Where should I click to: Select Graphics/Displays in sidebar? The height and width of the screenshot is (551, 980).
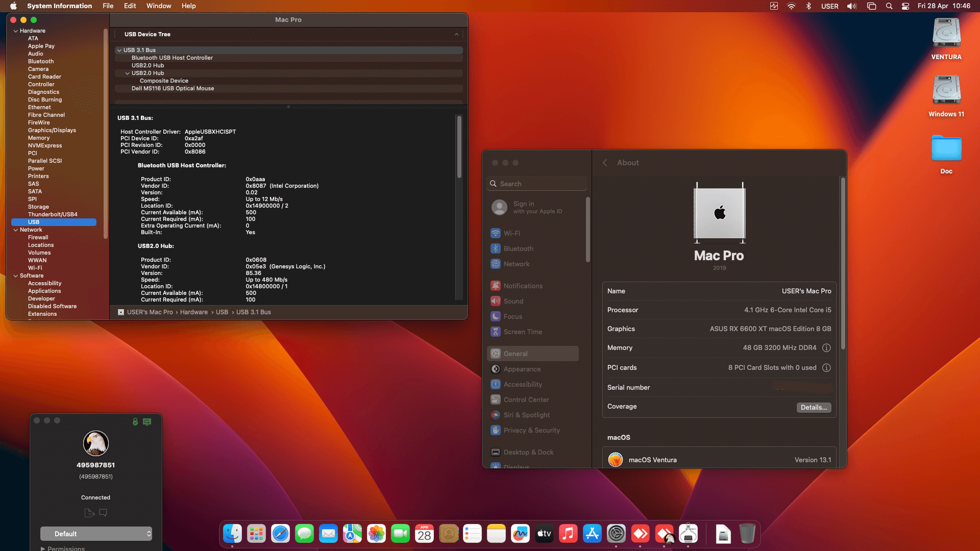(x=52, y=130)
